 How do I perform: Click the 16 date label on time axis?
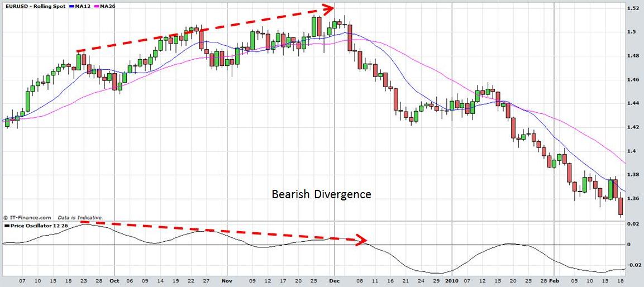pos(390,281)
